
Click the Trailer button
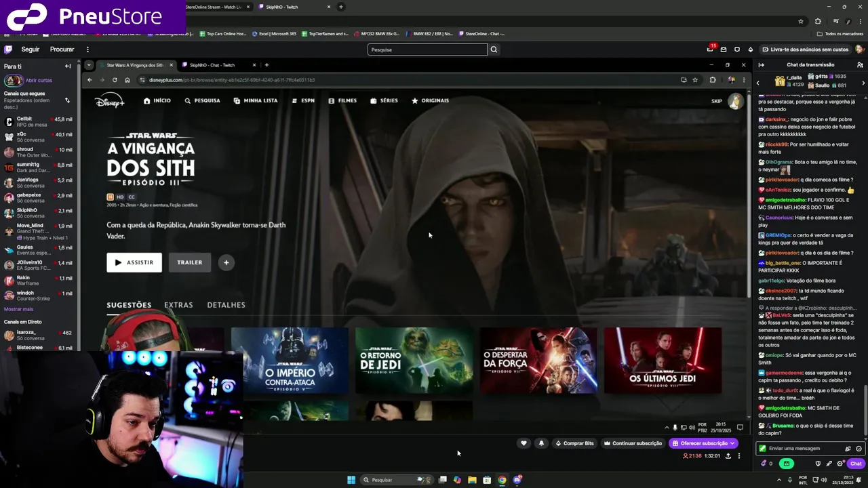(190, 262)
